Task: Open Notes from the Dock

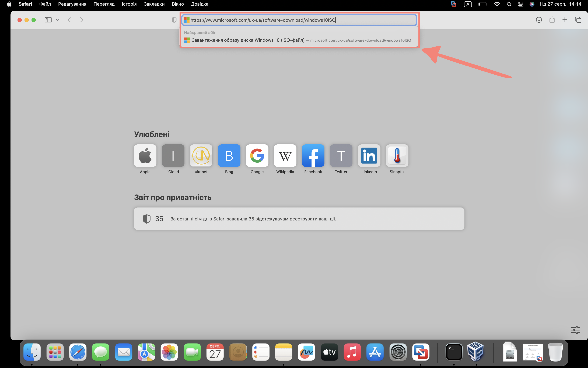Action: pos(284,352)
